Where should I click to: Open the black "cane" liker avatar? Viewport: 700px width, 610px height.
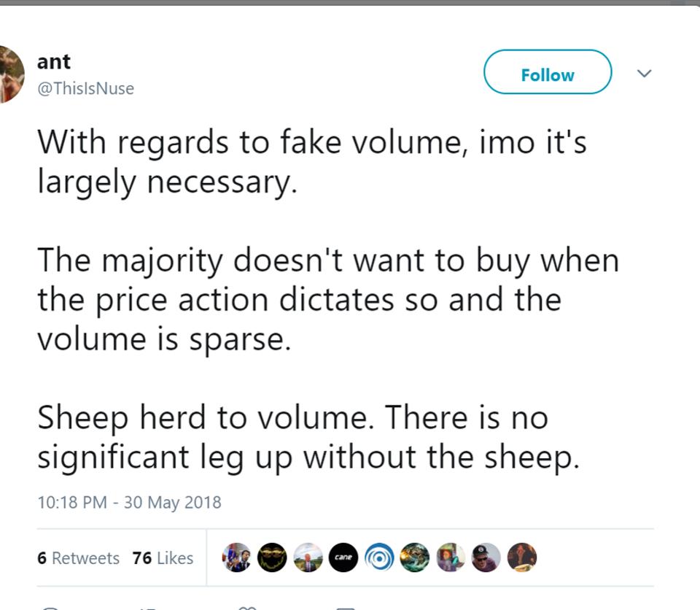click(343, 557)
